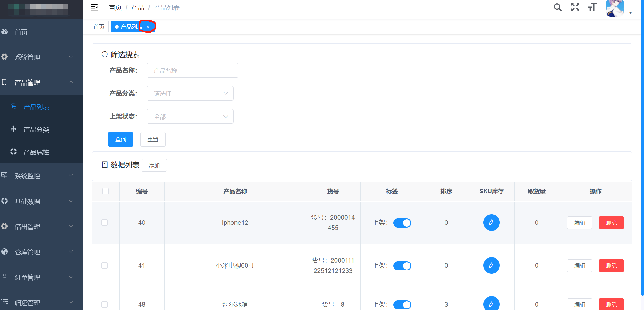Viewport: 644px width, 310px height.
Task: Expand the 订单管理 menu
Action: (x=41, y=277)
